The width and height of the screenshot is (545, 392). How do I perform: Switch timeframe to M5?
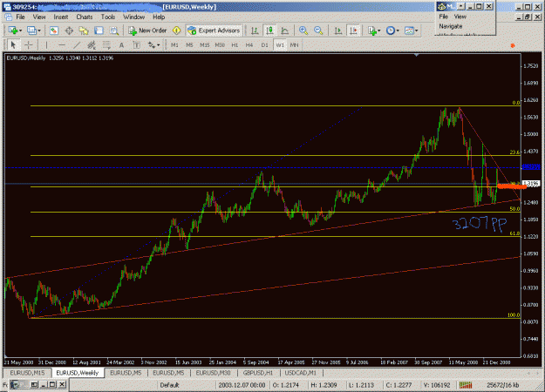pyautogui.click(x=189, y=45)
